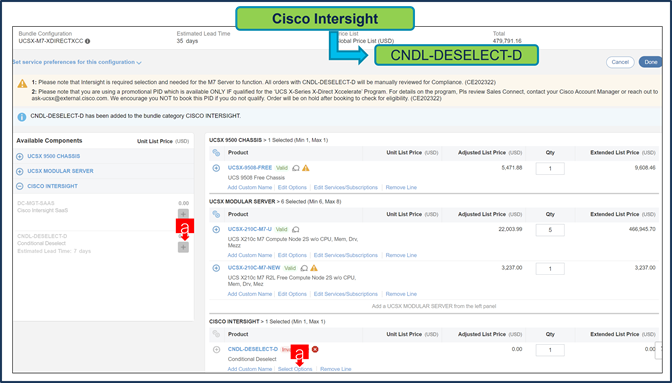Click the support headset icon on UCSX-210C-M7-U
The width and height of the screenshot is (672, 383).
pyautogui.click(x=296, y=230)
